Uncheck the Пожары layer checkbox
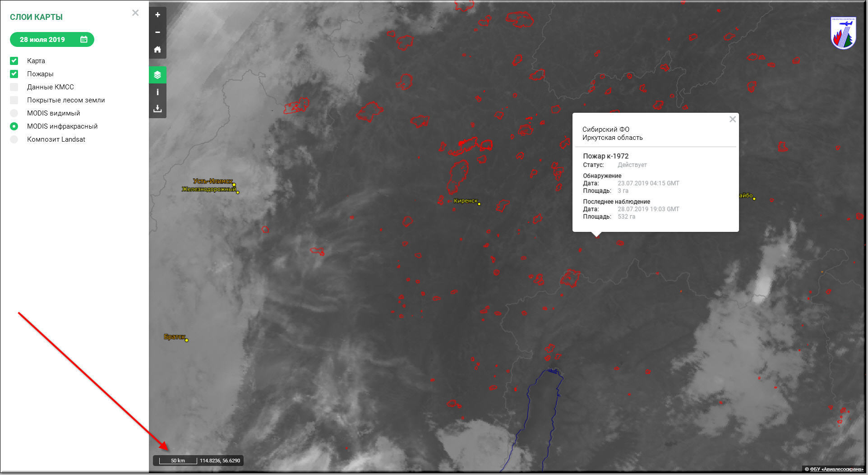Image resolution: width=868 pixels, height=475 pixels. coord(14,74)
